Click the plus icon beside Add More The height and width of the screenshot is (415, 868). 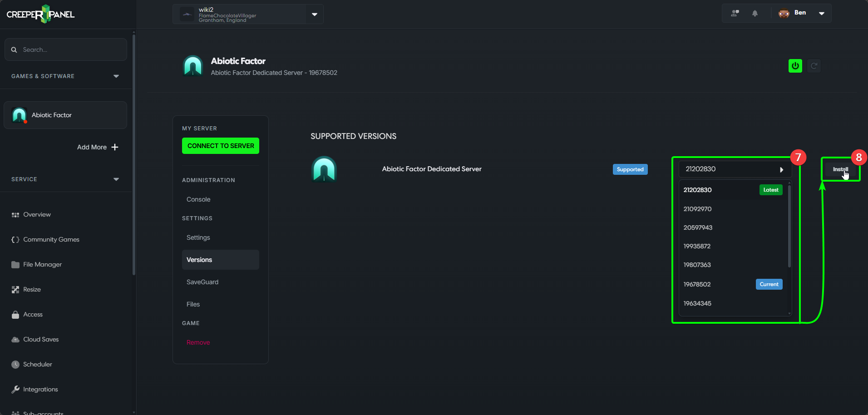point(115,147)
